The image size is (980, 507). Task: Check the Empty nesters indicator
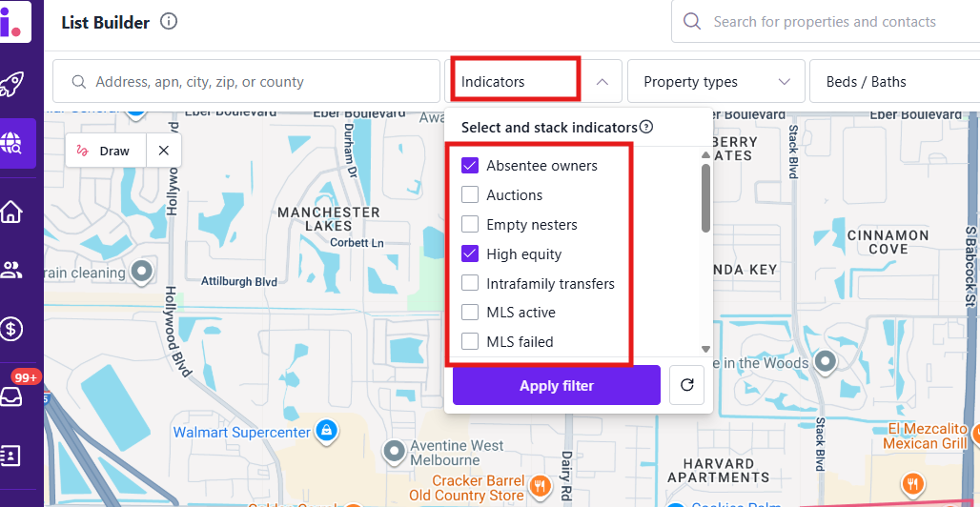[470, 225]
